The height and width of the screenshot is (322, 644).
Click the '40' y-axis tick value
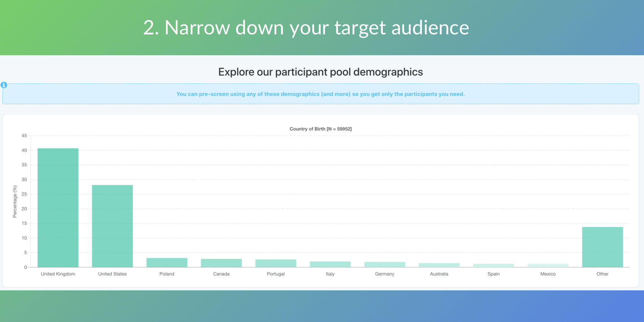24,150
